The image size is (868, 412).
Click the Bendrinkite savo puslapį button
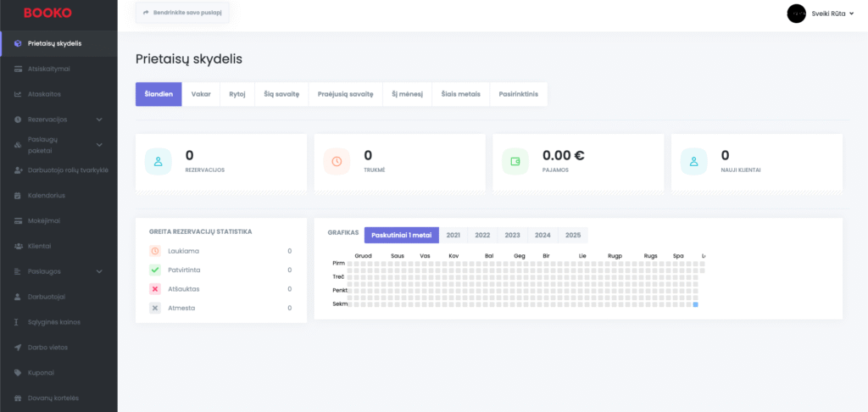pyautogui.click(x=182, y=14)
